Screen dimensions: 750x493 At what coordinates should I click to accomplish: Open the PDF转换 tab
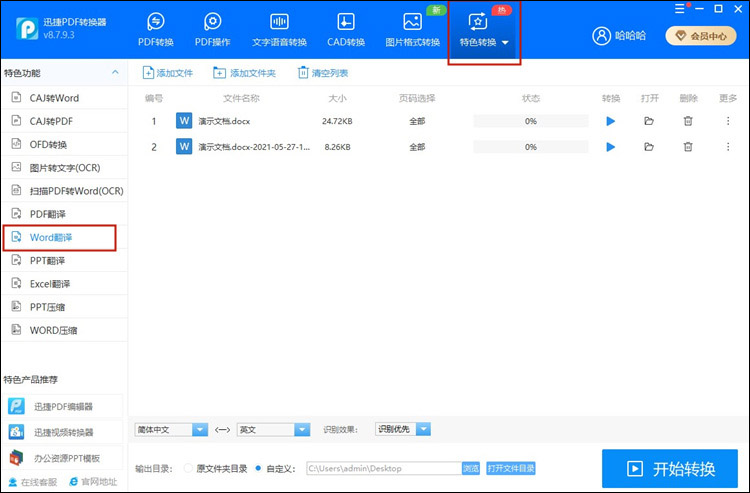coord(155,30)
